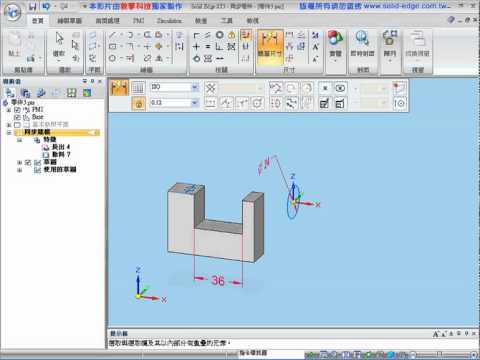Screen dimensions: 480x360
Task: Close the PathFinder panel
Action: click(x=100, y=81)
